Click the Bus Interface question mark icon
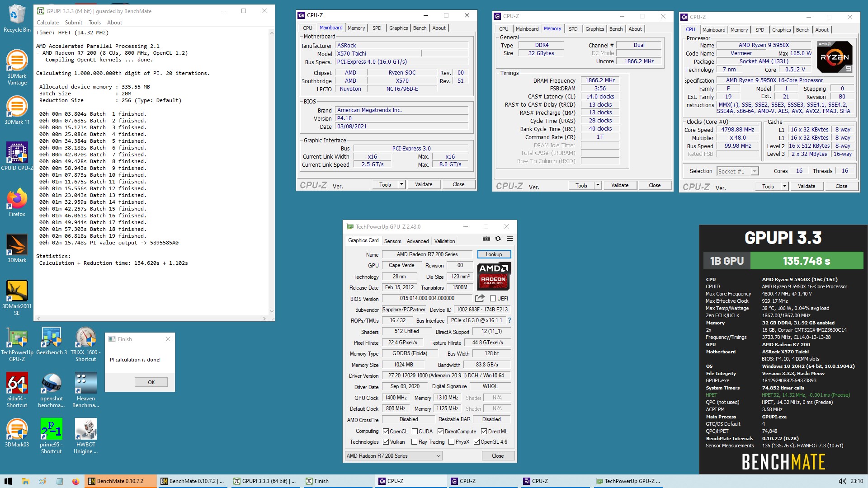The image size is (868, 488). pos(509,320)
